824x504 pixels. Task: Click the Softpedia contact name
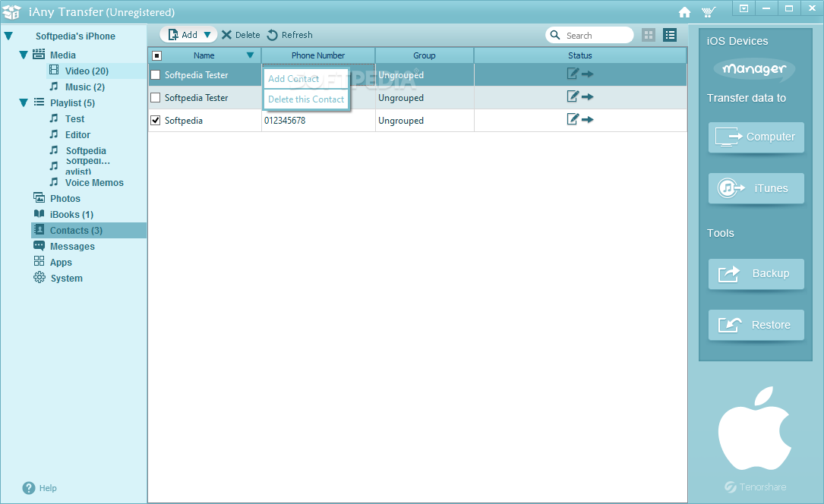183,120
